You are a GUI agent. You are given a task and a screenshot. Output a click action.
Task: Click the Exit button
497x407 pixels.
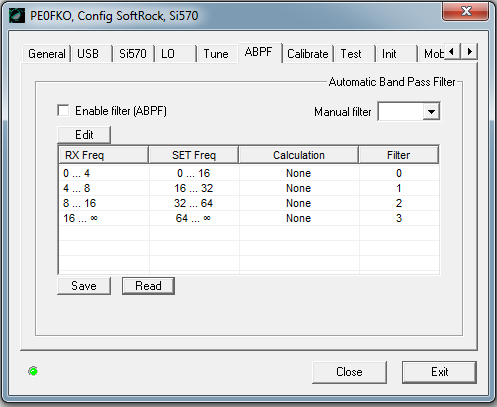coord(439,372)
